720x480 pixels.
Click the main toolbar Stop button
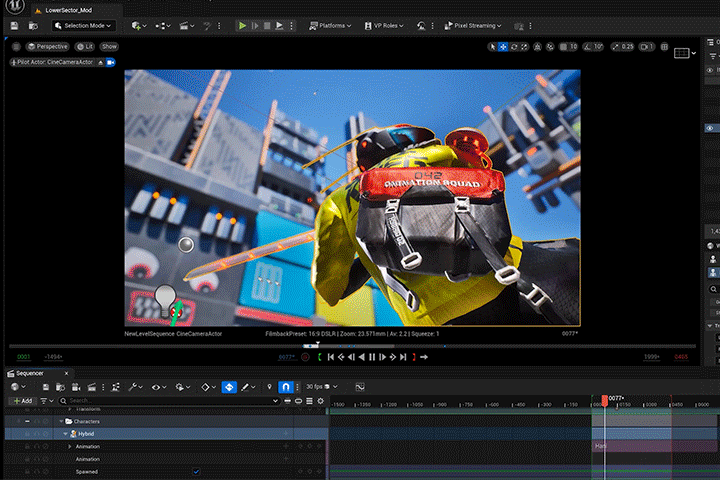click(267, 26)
